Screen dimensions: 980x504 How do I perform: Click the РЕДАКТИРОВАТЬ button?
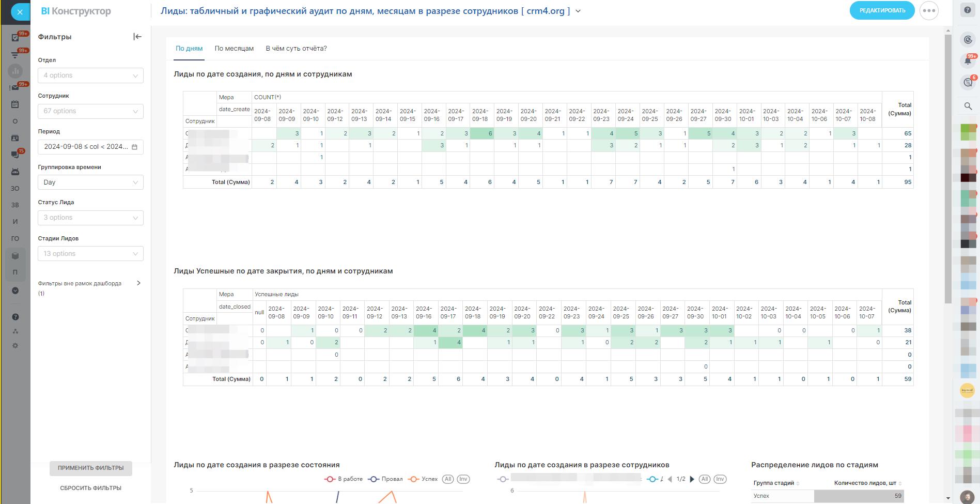pos(882,10)
